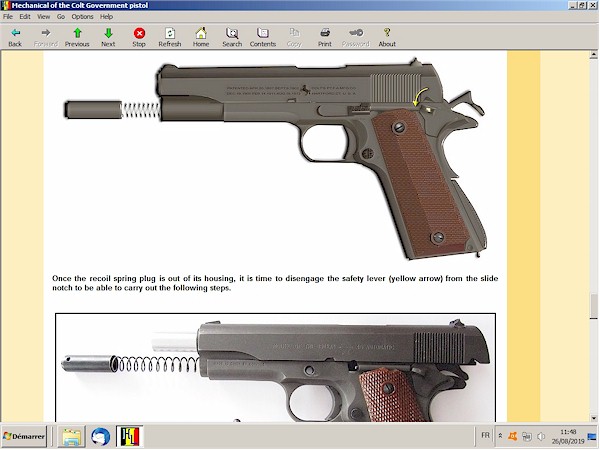The height and width of the screenshot is (450, 600).
Task: Open the Edit menu
Action: (25, 16)
